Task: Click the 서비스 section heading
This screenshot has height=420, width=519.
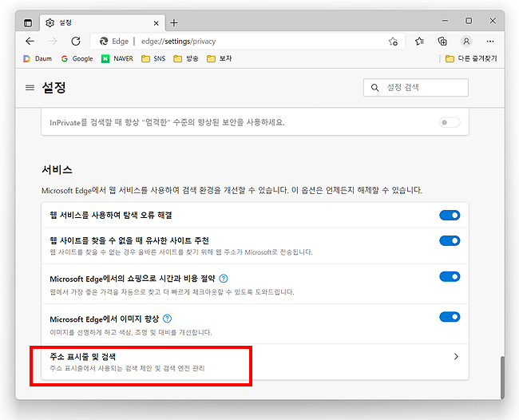Action: (57, 170)
